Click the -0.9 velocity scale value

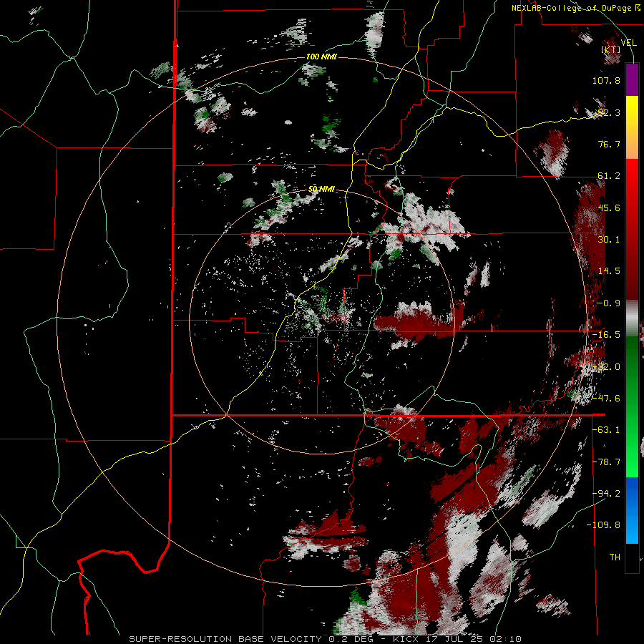tap(609, 303)
